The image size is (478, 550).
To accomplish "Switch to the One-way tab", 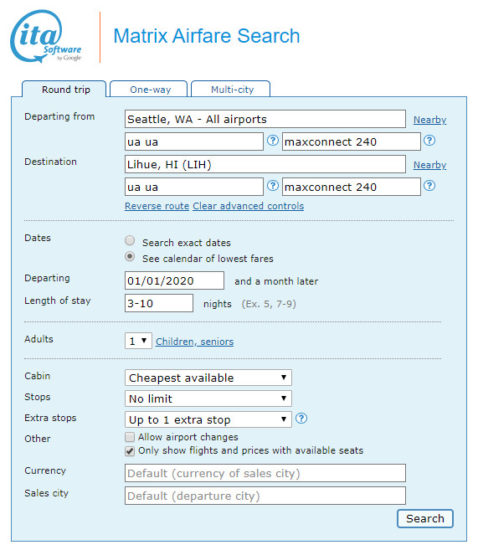I will click(149, 89).
